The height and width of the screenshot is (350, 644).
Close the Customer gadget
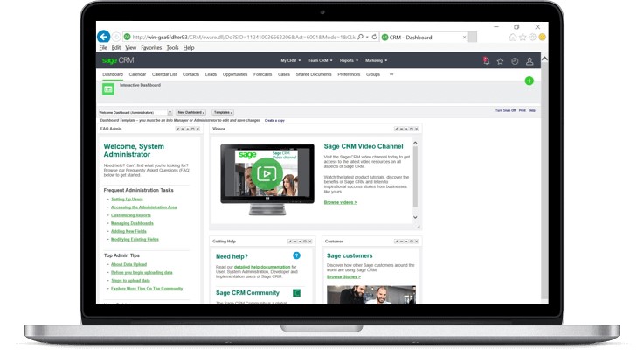tap(417, 241)
